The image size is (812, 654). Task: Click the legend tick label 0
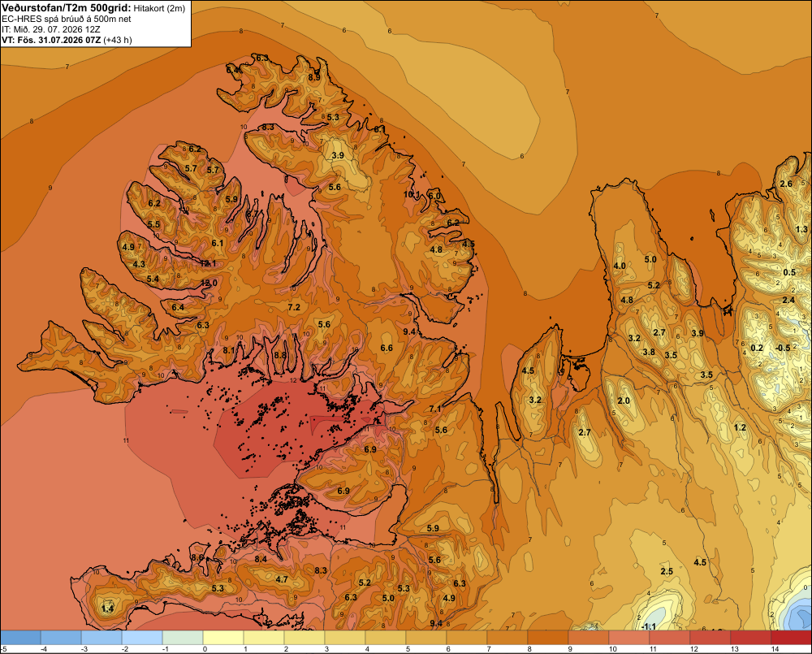click(x=205, y=649)
